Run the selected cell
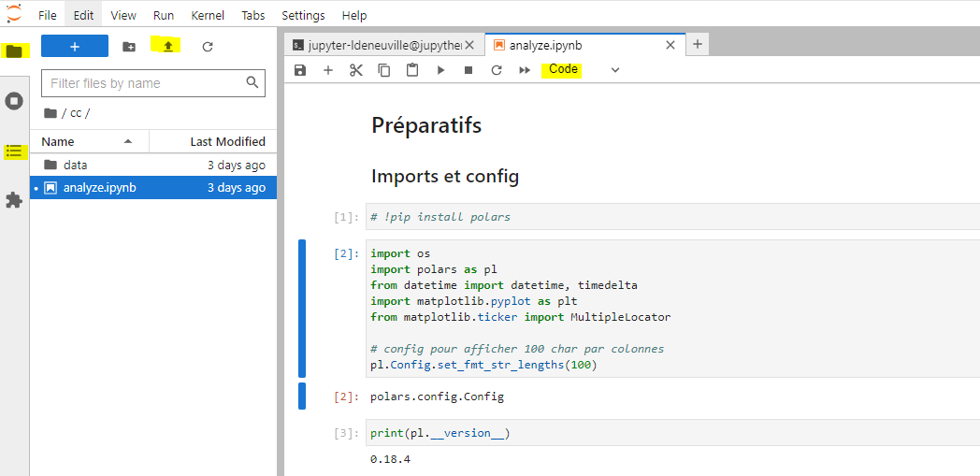The height and width of the screenshot is (476, 980). point(440,70)
